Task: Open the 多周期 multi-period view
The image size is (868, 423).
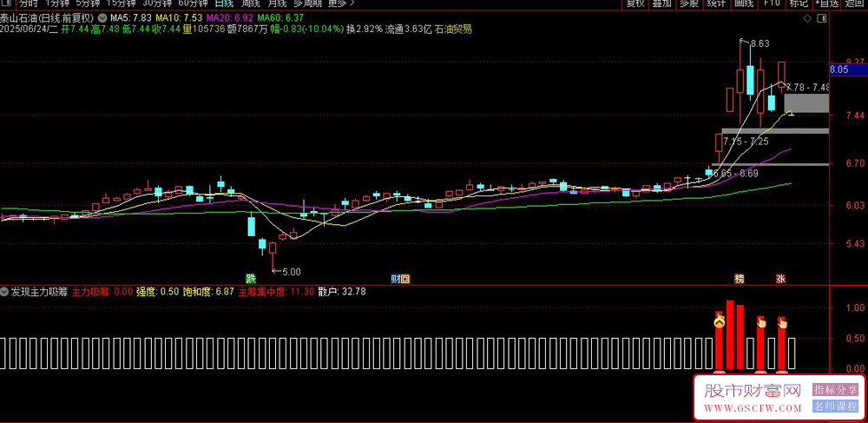Action: (307, 3)
